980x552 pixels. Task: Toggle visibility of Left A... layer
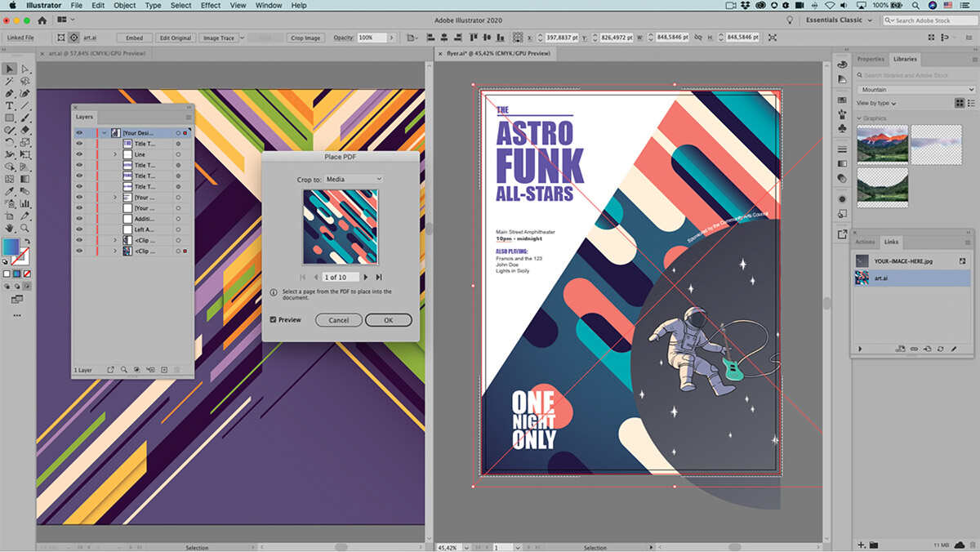[79, 229]
